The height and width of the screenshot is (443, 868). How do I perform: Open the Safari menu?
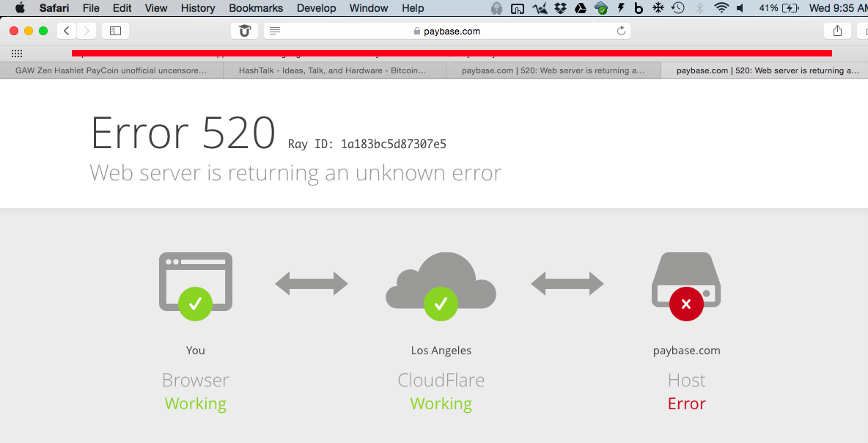[x=54, y=8]
